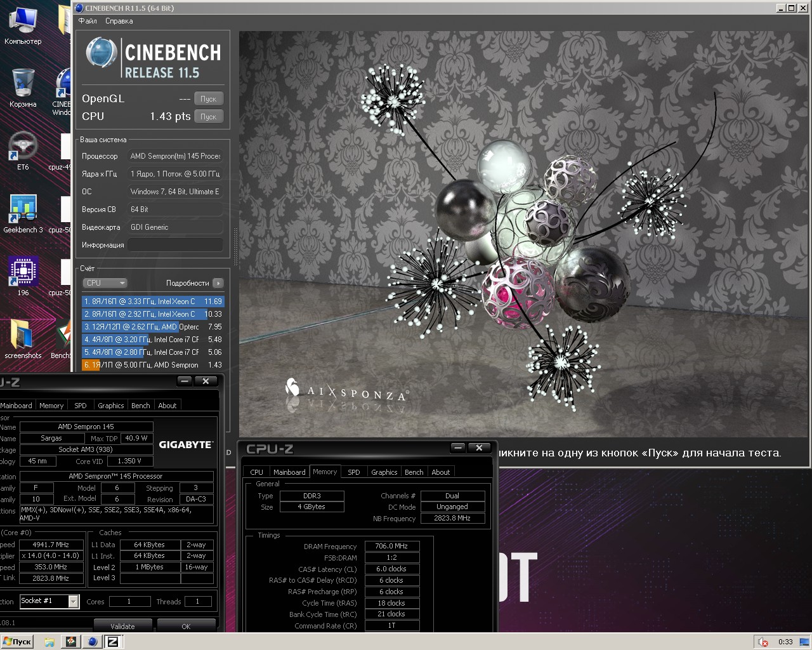Click the GIGABYTE logo in CPU-Z

(x=185, y=444)
